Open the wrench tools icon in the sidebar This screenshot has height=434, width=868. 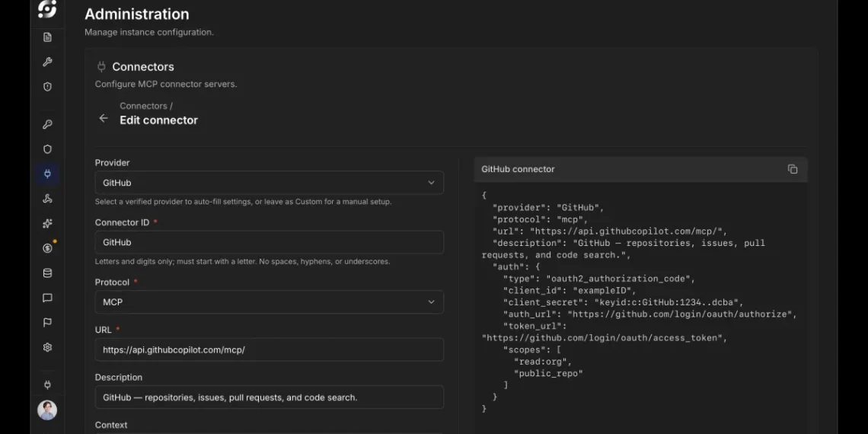click(x=48, y=62)
